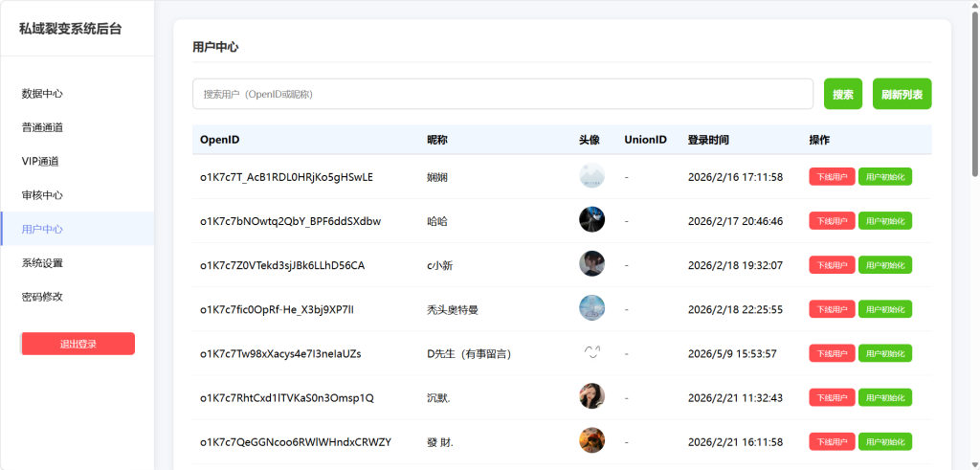980x470 pixels.
Task: Click the UnionID column header
Action: point(646,140)
